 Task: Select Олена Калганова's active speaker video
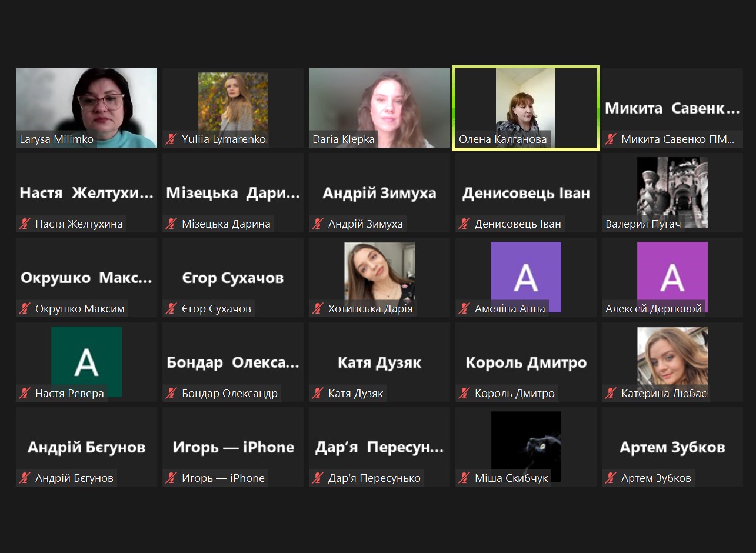(525, 108)
